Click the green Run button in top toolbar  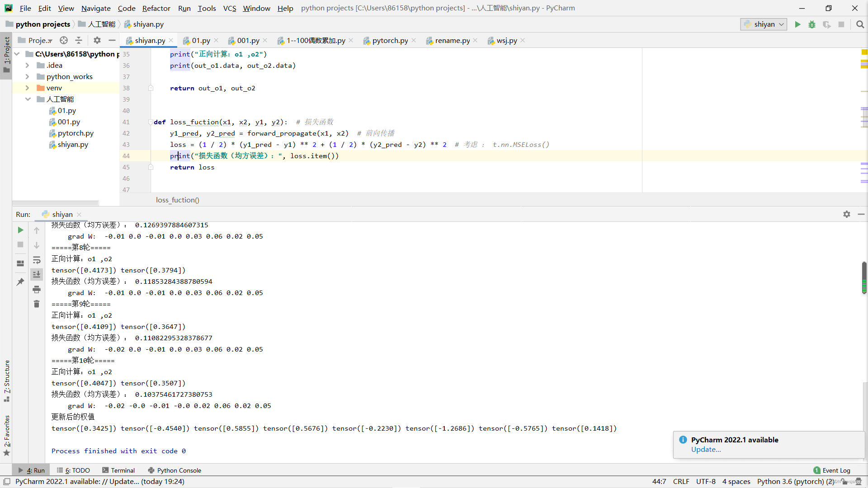797,24
